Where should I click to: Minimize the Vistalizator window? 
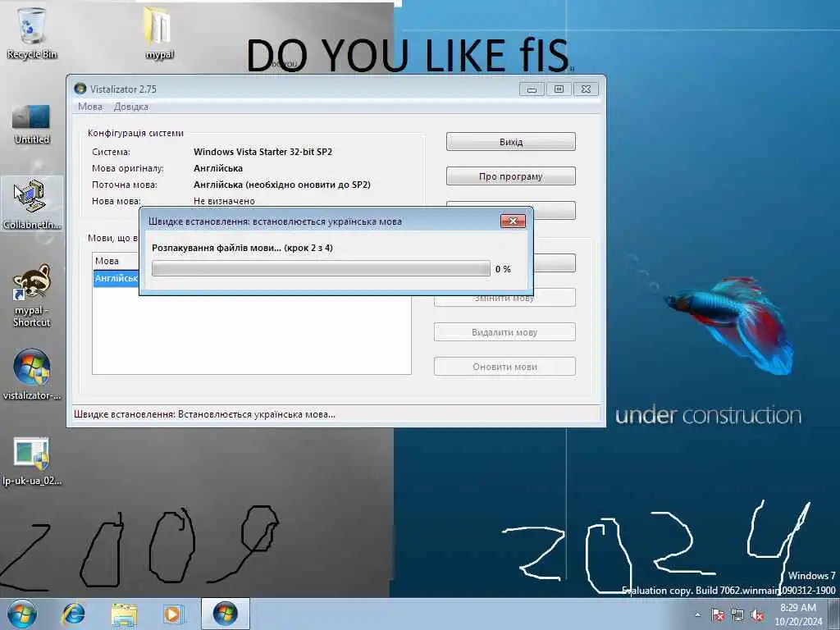point(532,89)
